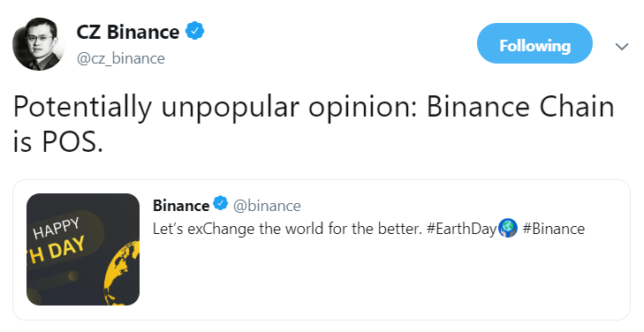Open the Binance account name in the quoted tweet
The image size is (644, 332).
tap(181, 205)
